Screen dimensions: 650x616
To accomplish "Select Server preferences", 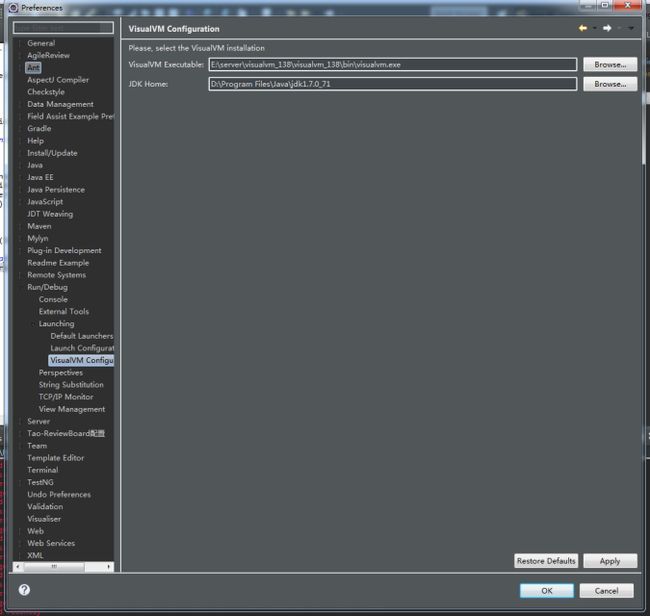I will (x=38, y=421).
